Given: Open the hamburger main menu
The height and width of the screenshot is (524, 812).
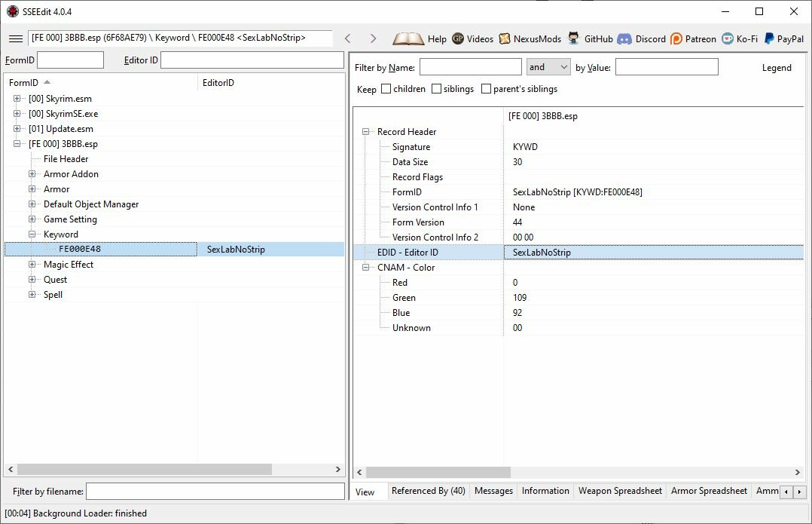Looking at the screenshot, I should (x=16, y=38).
